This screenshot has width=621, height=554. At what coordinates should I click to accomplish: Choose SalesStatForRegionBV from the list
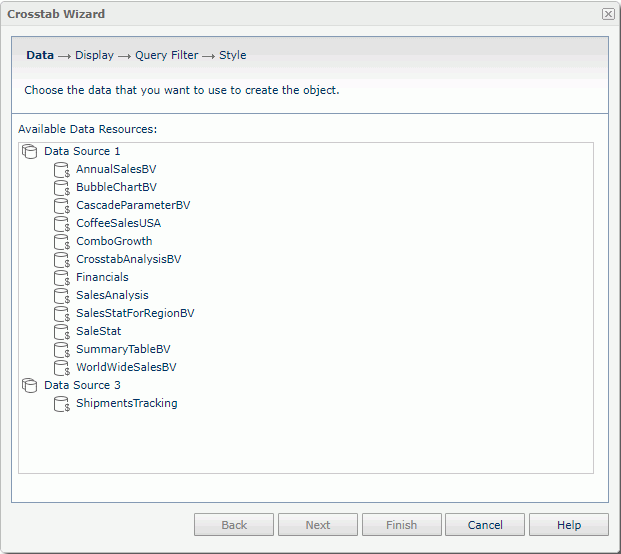coord(135,314)
